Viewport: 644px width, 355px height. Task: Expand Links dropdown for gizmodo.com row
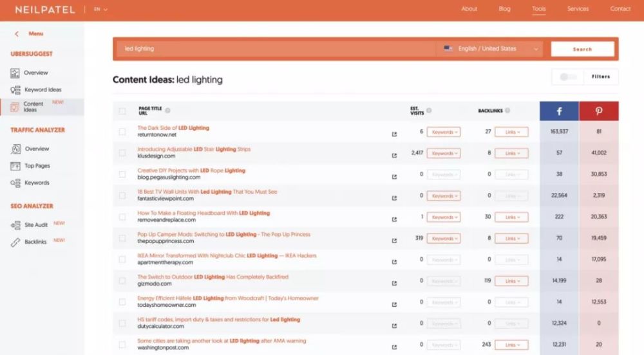(x=511, y=281)
